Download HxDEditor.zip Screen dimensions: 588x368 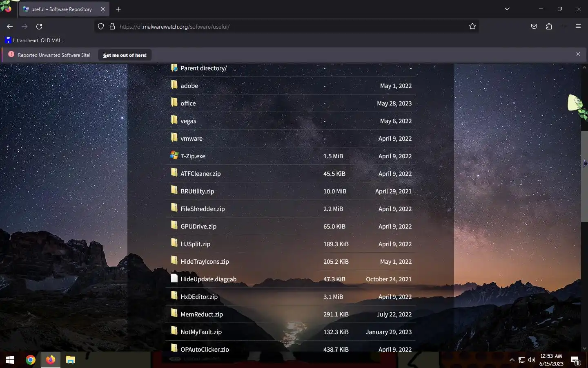pos(199,297)
